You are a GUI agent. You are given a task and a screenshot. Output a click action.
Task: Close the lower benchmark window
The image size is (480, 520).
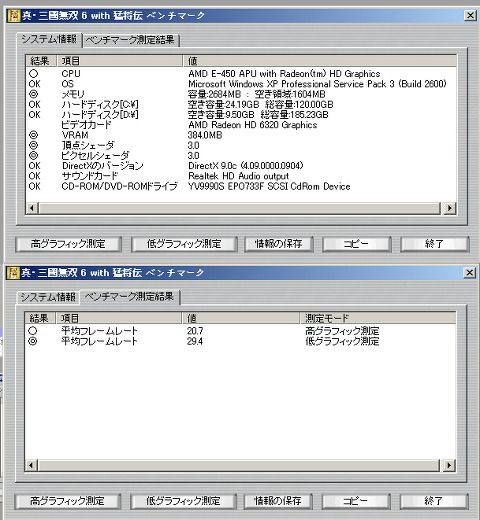pos(469,273)
